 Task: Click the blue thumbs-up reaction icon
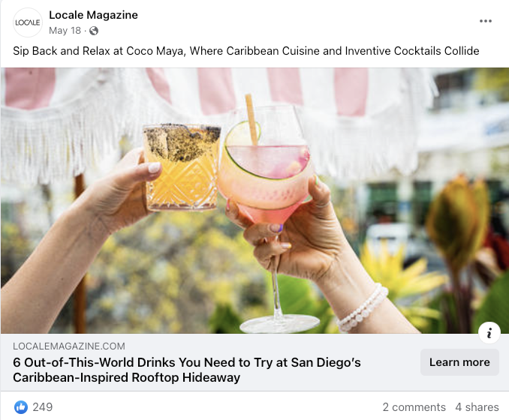click(21, 407)
